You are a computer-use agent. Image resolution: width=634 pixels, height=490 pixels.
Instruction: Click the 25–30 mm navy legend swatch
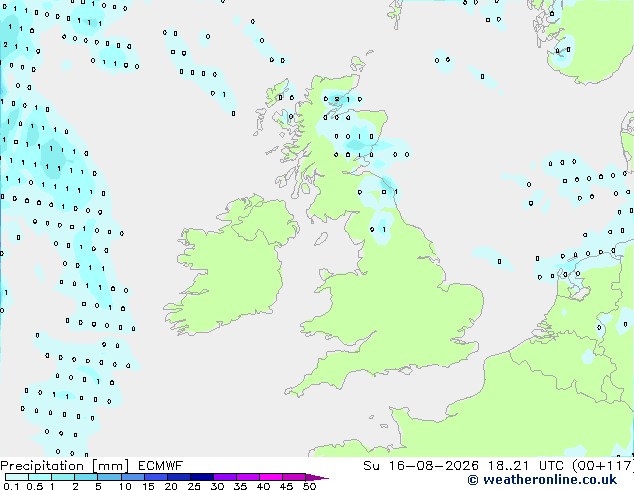pyautogui.click(x=201, y=477)
